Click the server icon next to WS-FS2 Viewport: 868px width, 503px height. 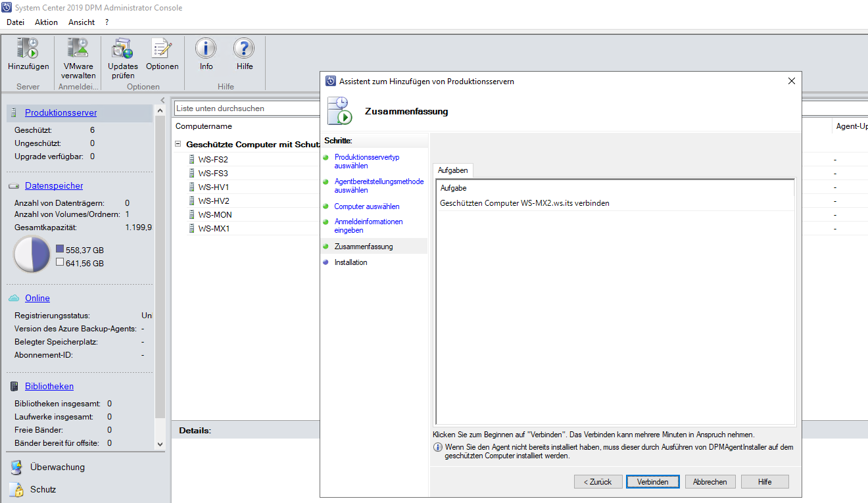point(192,159)
